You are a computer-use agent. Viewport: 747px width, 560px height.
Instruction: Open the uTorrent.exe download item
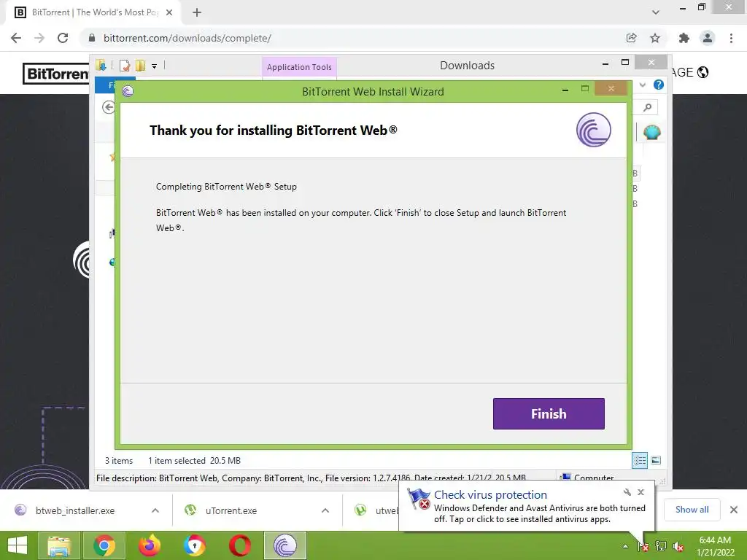coord(231,510)
